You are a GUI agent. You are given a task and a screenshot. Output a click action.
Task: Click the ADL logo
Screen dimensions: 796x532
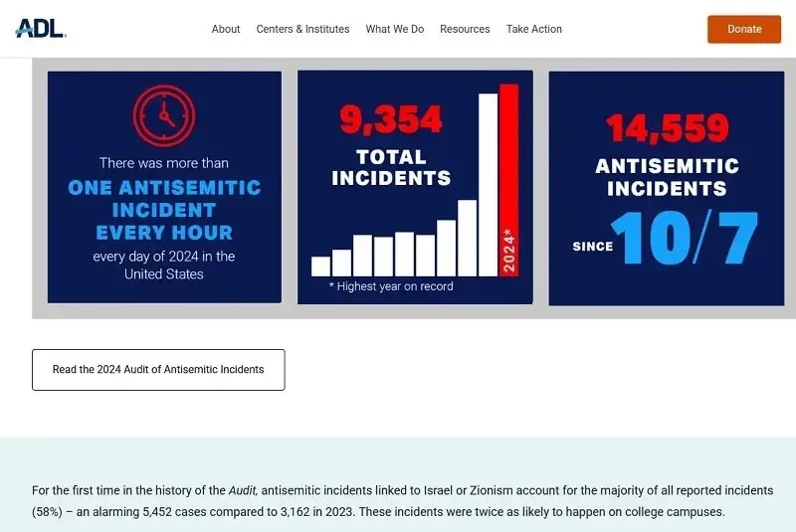41,29
